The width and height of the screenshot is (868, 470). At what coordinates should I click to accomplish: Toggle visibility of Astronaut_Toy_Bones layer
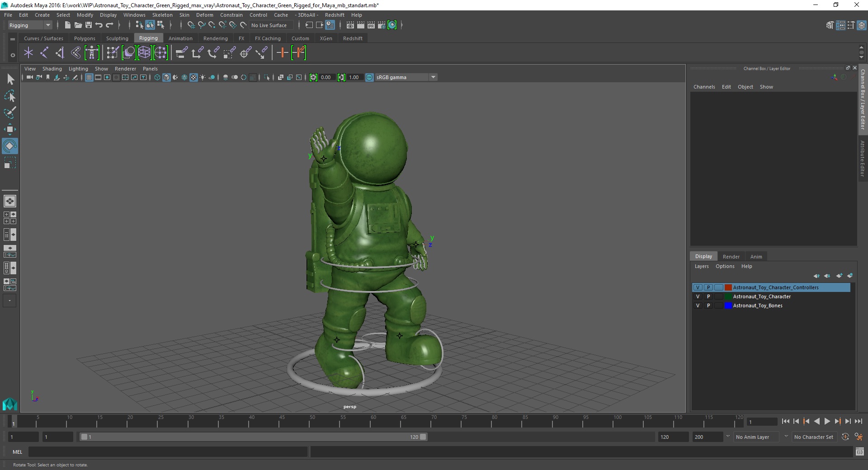[698, 305]
